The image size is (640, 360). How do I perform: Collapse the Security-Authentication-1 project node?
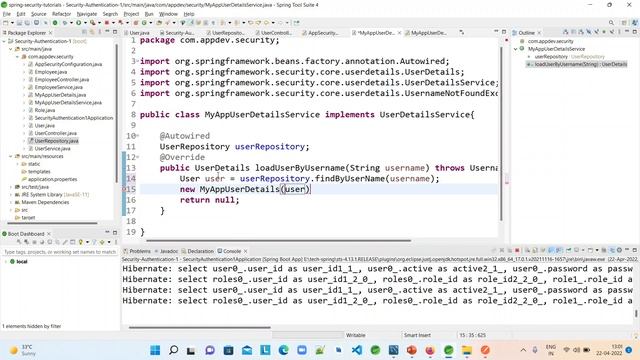[4, 41]
